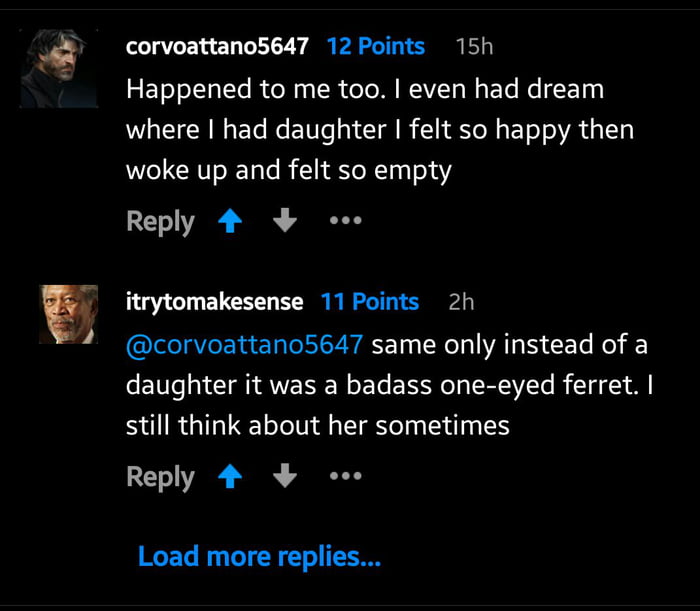Screen dimensions: 700x611
Task: Follow the @corvoattano5647 mention link
Action: click(x=244, y=346)
